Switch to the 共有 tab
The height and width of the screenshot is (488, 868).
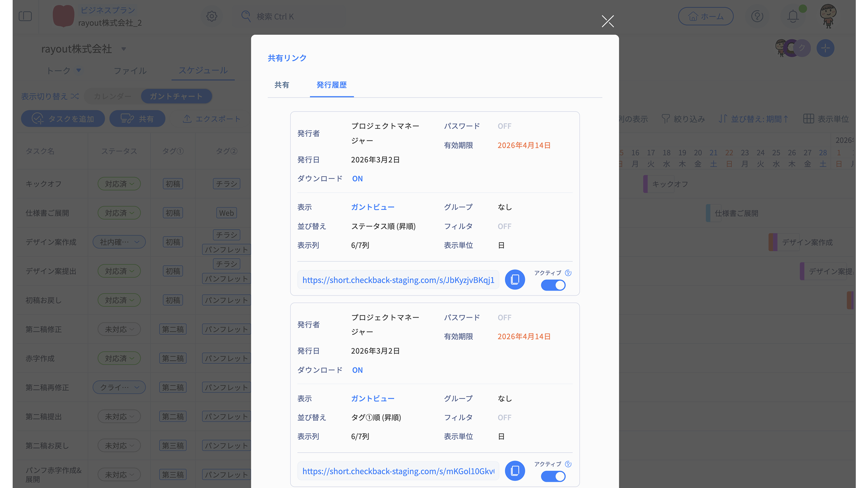[282, 85]
